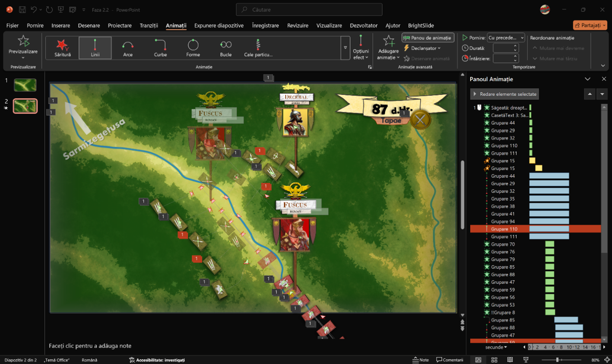Close the Panoul Animație pane
Screen dimensions: 612x364
(604, 79)
